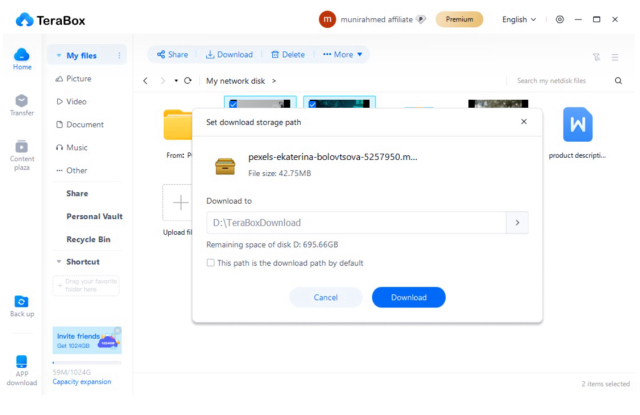This screenshot has height=415, width=640.
Task: Click the archive box file icon in the dialog
Action: pos(225,166)
